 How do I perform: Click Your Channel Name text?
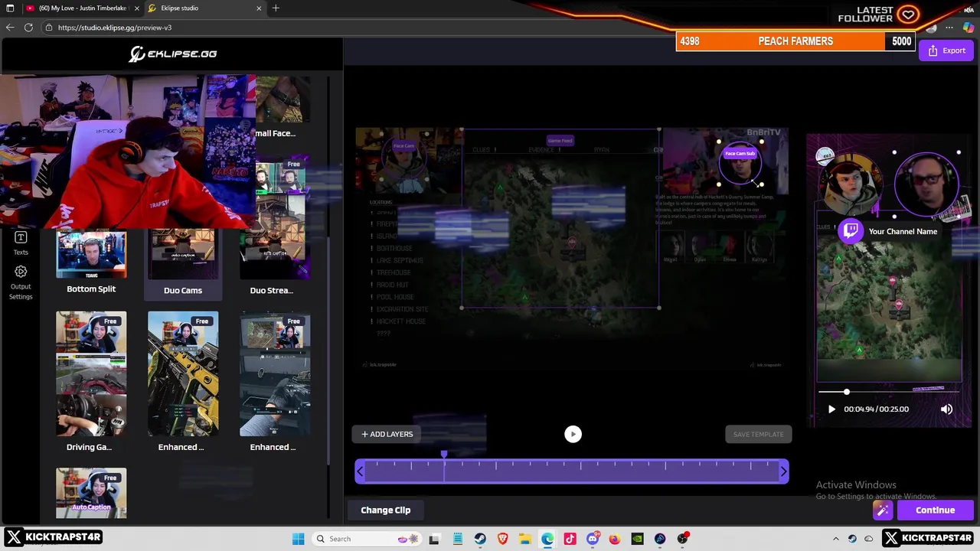point(903,231)
